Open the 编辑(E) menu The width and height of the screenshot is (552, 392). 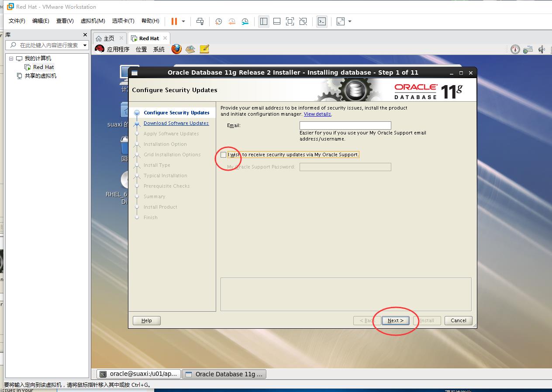pos(41,21)
